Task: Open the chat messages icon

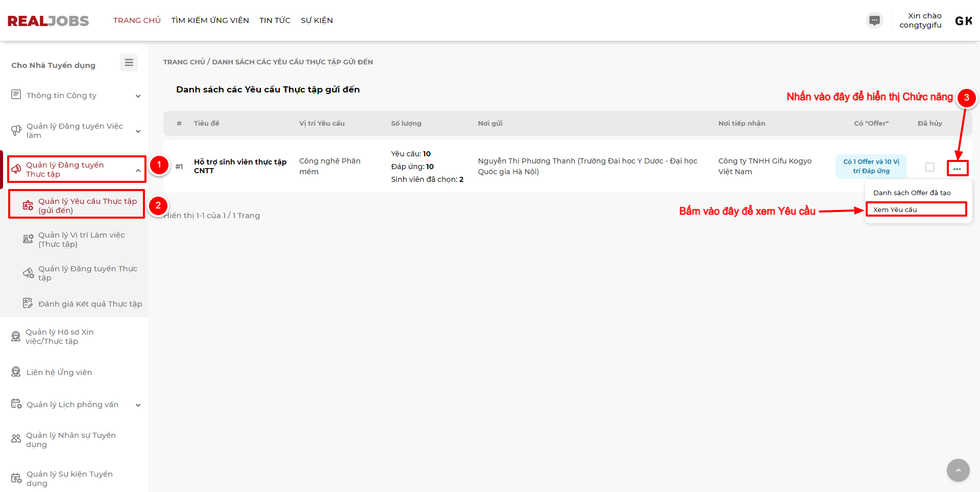Action: pos(874,20)
